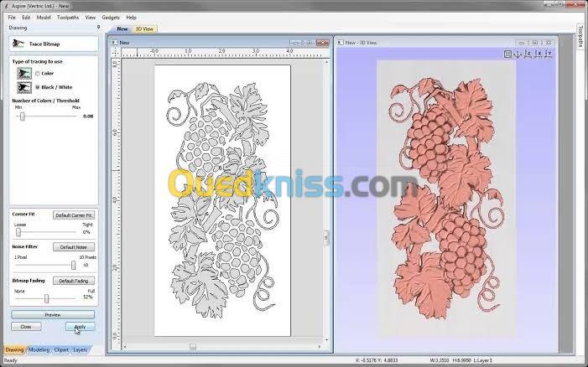Open the Clipart bottom tab
The width and height of the screenshot is (588, 367).
pyautogui.click(x=61, y=349)
